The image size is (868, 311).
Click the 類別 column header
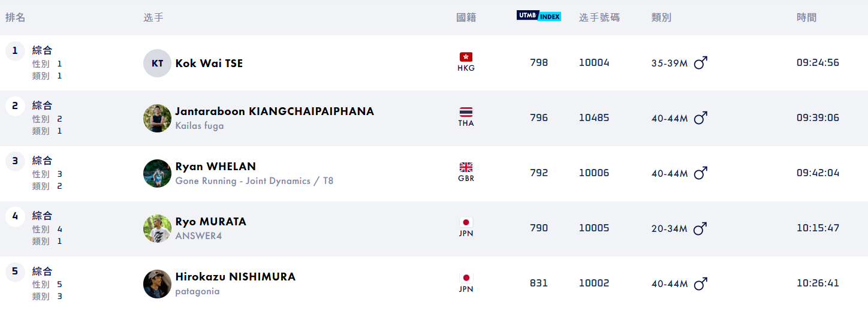(x=661, y=18)
